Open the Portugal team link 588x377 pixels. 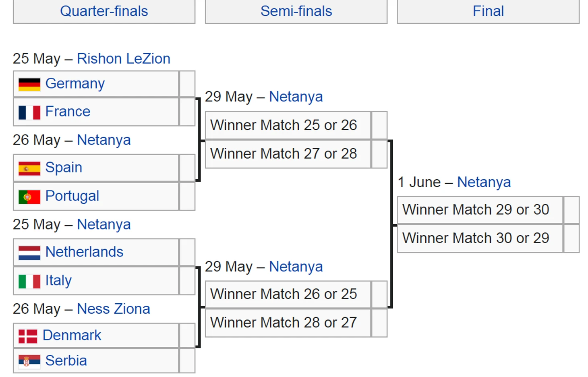pyautogui.click(x=72, y=196)
